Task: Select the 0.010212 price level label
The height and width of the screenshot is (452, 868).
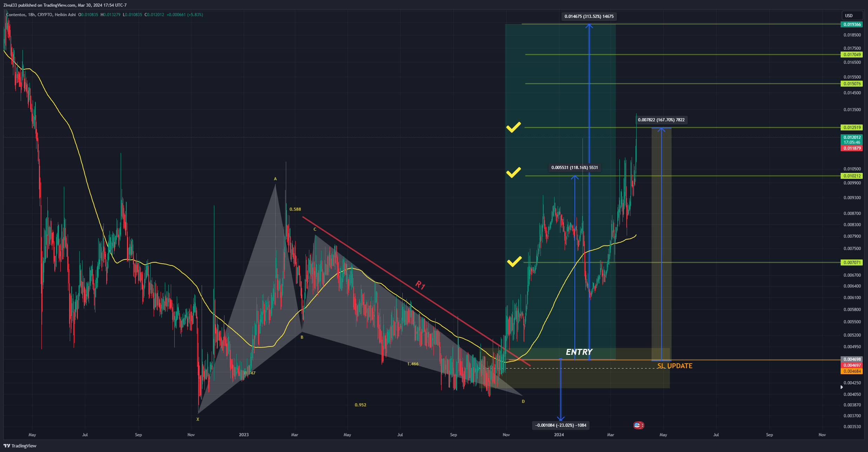Action: [x=852, y=176]
